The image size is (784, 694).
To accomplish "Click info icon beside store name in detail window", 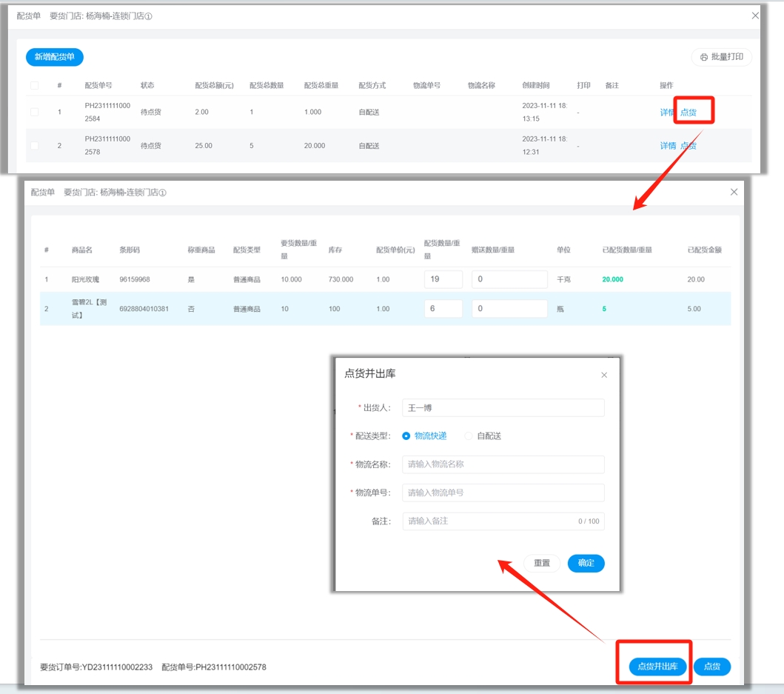I will click(x=162, y=193).
